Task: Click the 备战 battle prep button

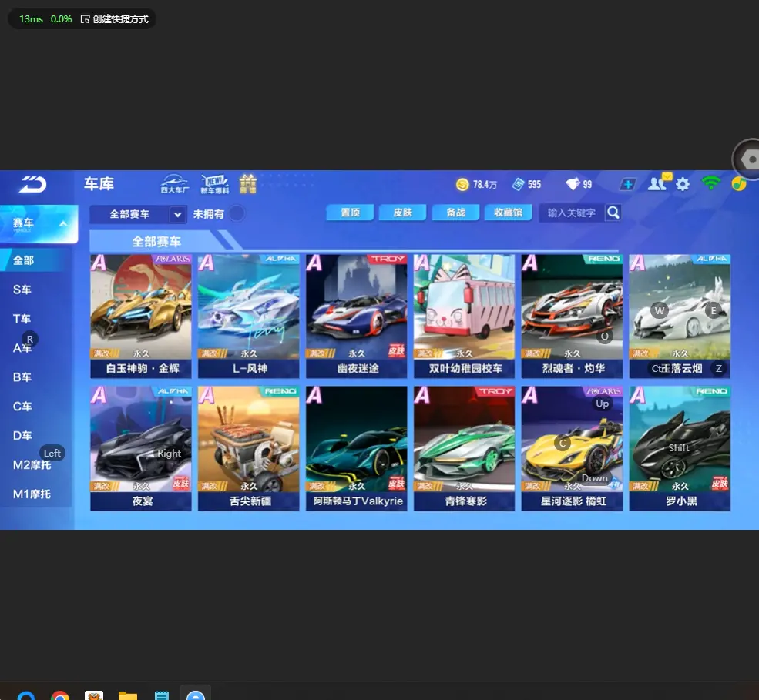Action: [x=455, y=213]
